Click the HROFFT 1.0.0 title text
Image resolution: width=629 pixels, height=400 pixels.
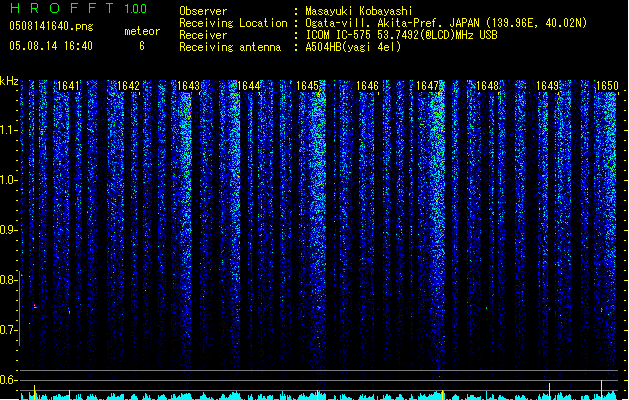click(78, 8)
